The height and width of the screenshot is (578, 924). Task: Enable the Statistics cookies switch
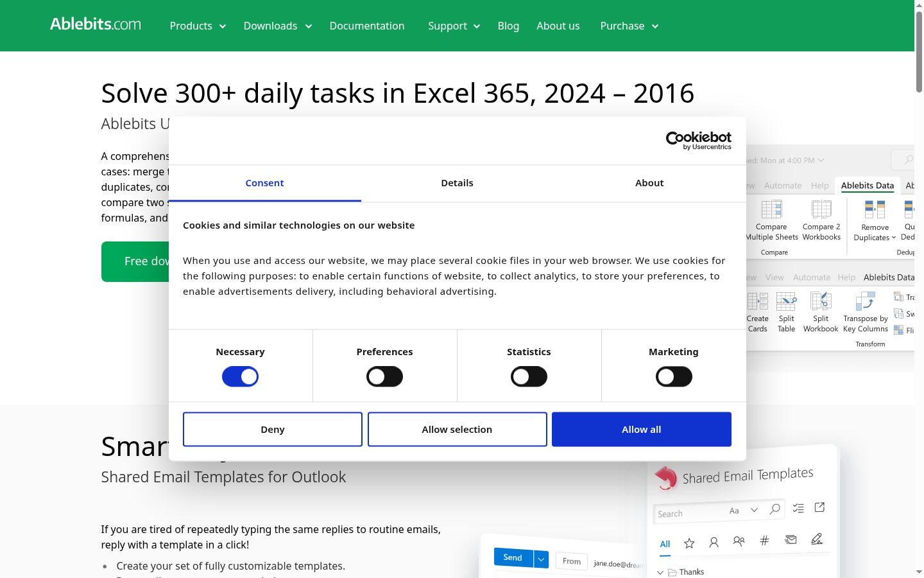tap(529, 377)
